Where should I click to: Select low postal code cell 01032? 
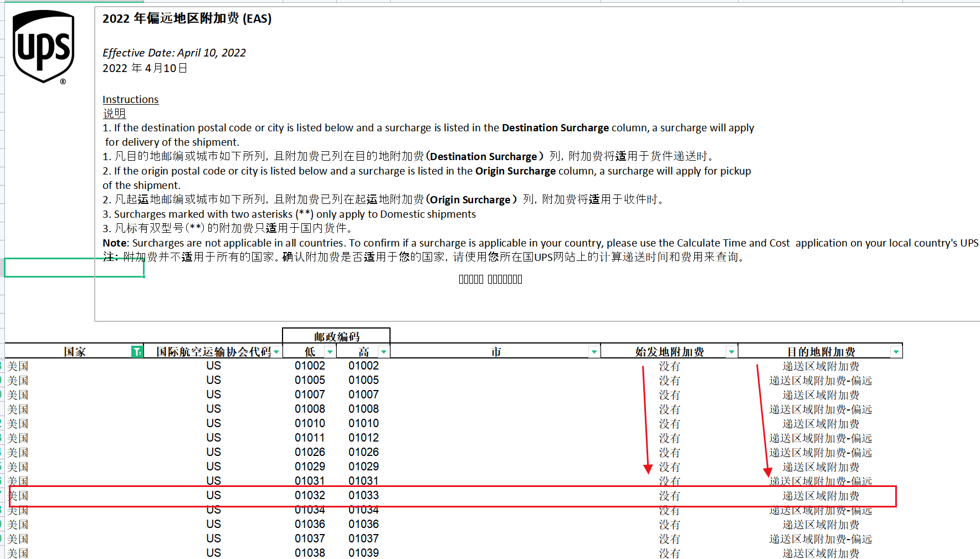pos(310,495)
